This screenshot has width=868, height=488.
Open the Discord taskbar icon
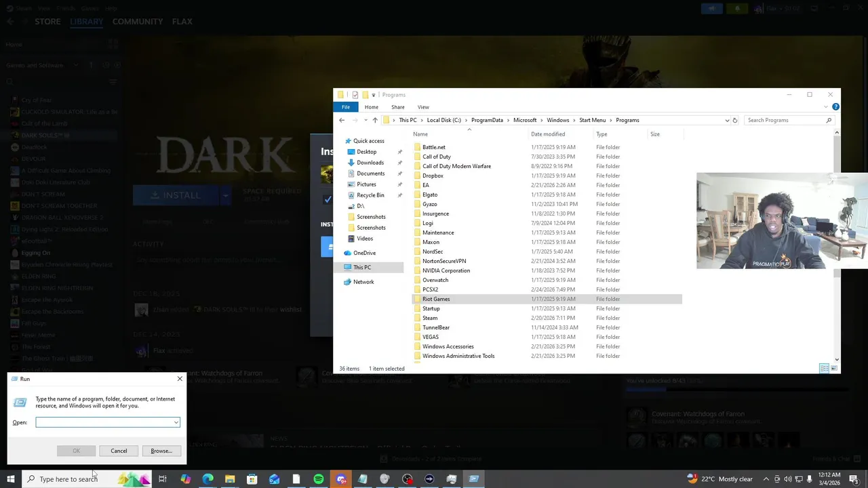(341, 479)
